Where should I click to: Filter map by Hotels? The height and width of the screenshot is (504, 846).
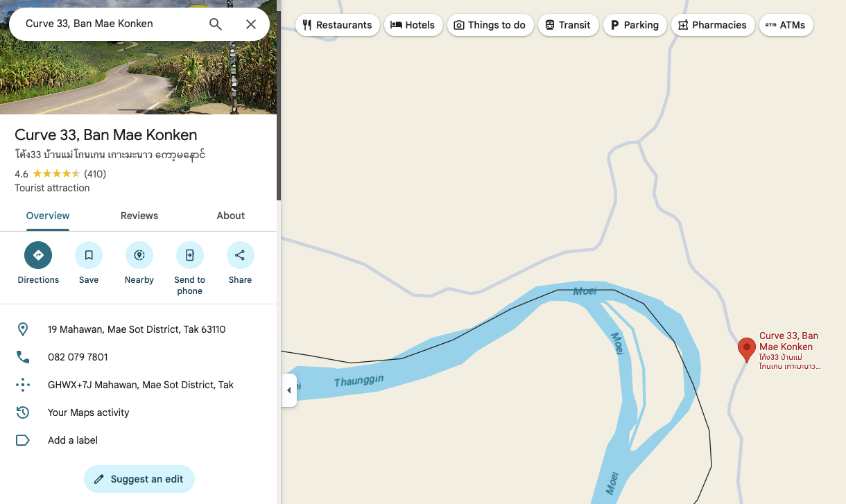coord(413,25)
